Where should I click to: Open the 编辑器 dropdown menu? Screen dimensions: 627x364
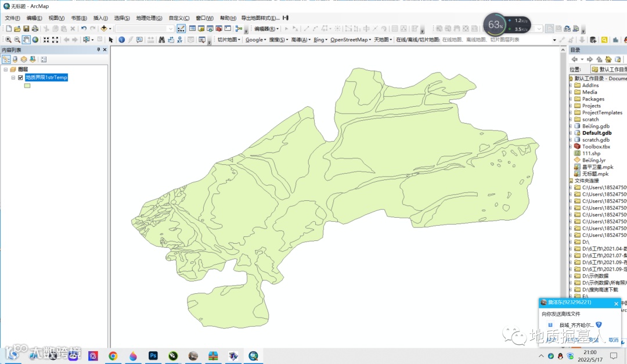[266, 29]
